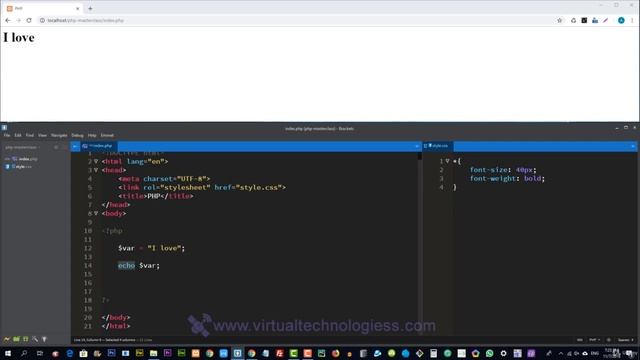Click the browser address bar URL

[x=86, y=20]
